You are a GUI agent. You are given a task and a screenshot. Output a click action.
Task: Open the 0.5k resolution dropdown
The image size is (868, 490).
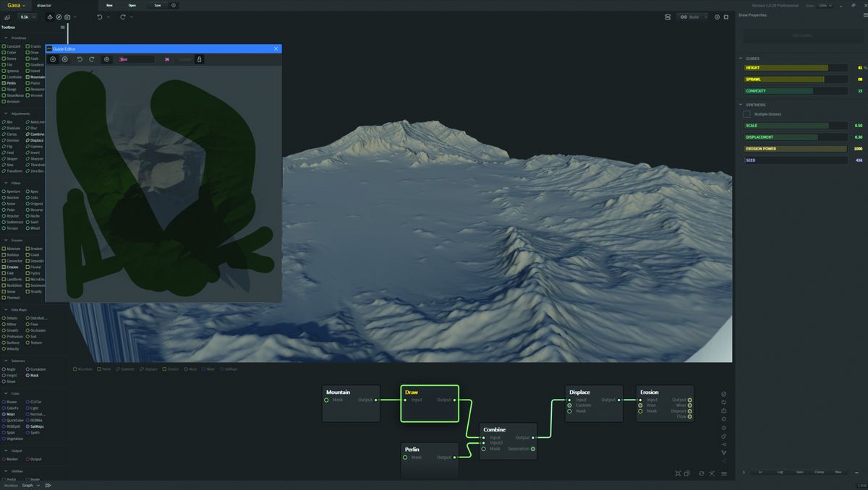click(x=28, y=17)
